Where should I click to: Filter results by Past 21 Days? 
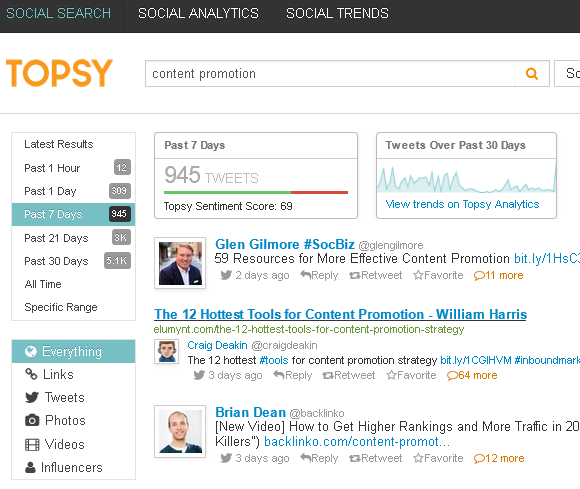pos(74,238)
